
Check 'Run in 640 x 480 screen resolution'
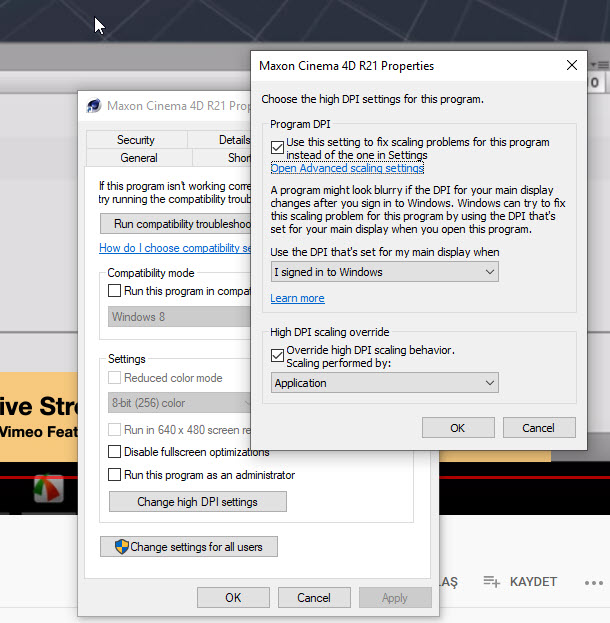click(114, 430)
